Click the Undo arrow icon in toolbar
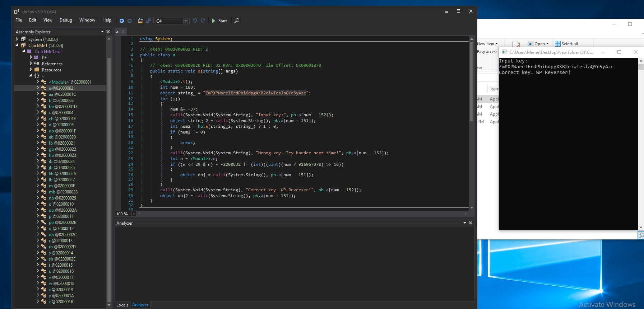Viewport: 644px width, 309px height. tap(195, 21)
